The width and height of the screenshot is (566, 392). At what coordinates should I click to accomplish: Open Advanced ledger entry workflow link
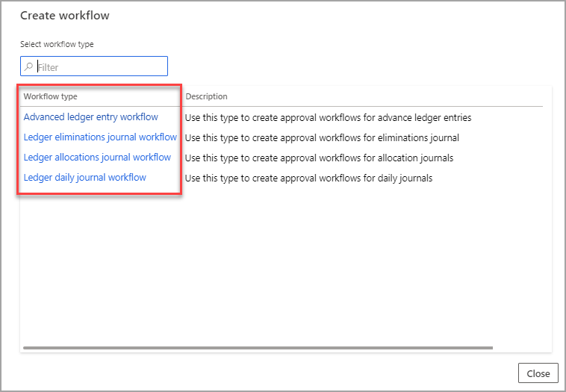(x=90, y=117)
